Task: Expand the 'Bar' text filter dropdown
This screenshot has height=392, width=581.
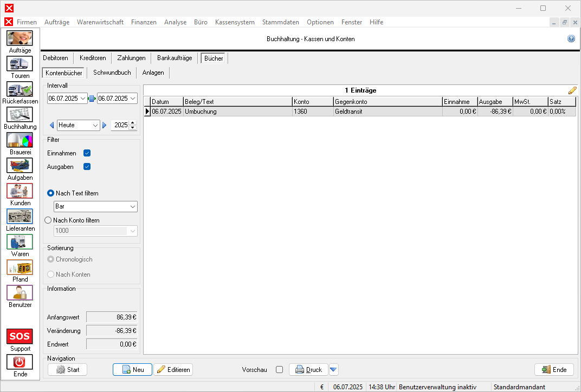Action: (133, 207)
